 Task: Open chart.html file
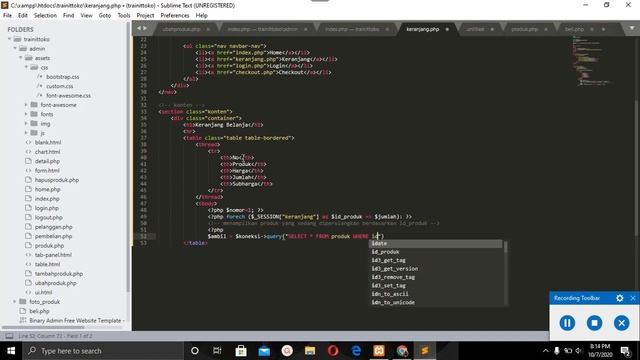point(47,152)
